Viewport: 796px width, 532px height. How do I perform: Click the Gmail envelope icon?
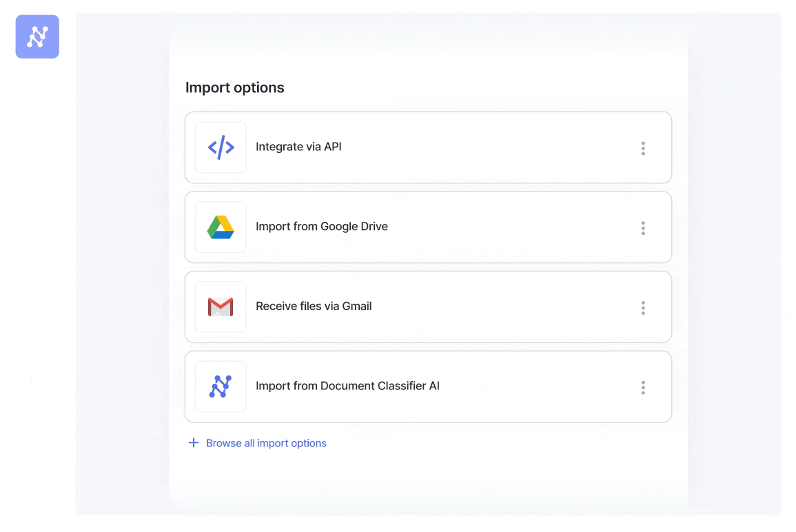pyautogui.click(x=221, y=307)
